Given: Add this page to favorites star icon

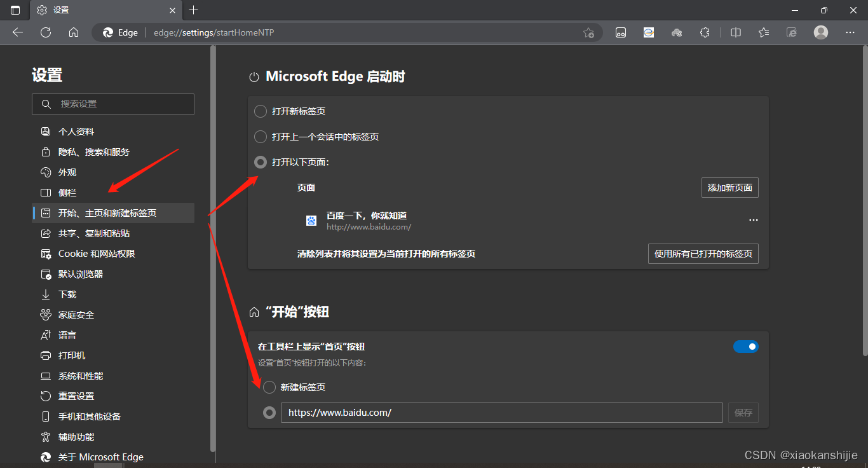Looking at the screenshot, I should pos(589,32).
